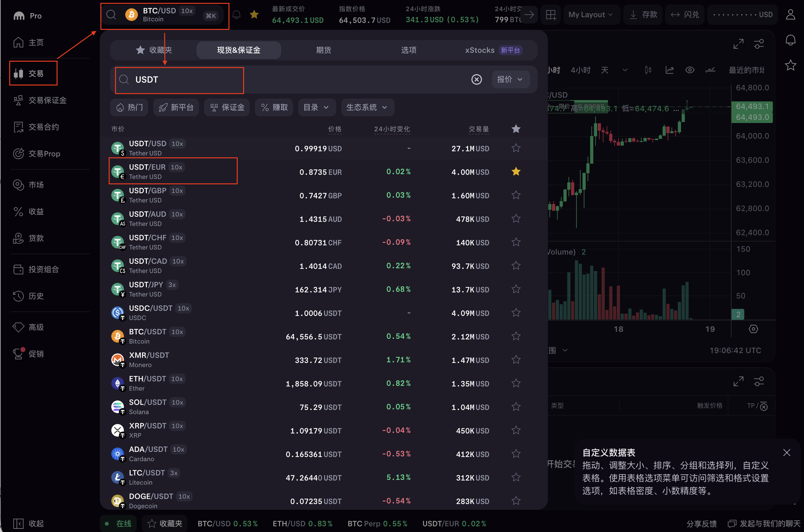Expand the 生态系统 ecosystem filter

coord(367,107)
